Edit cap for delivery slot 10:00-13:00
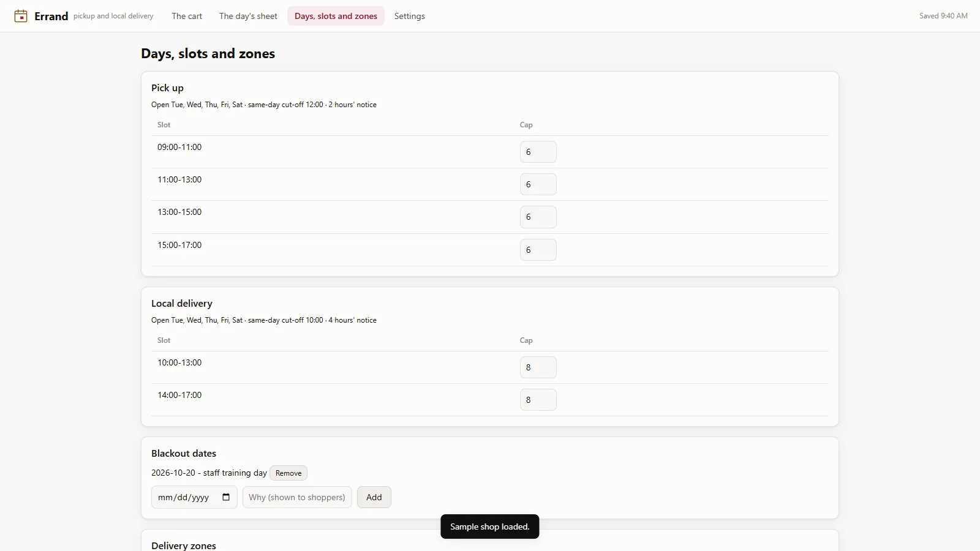980x551 pixels. [x=538, y=367]
